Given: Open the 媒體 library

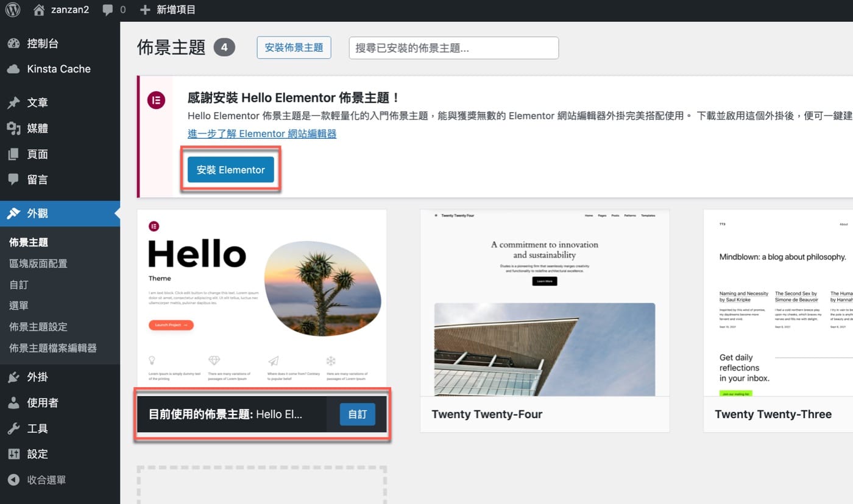Looking at the screenshot, I should point(60,128).
